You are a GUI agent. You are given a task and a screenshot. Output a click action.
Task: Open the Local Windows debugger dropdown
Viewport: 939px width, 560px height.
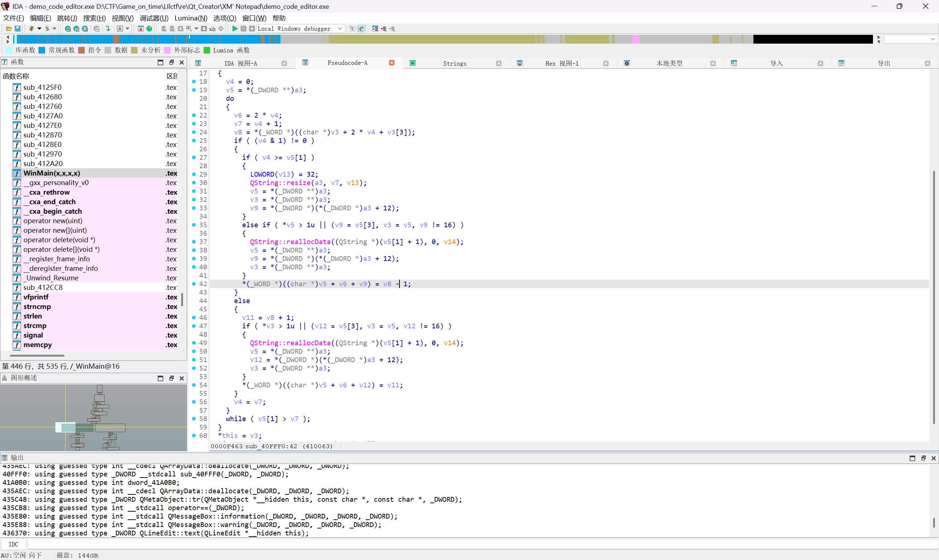point(340,29)
